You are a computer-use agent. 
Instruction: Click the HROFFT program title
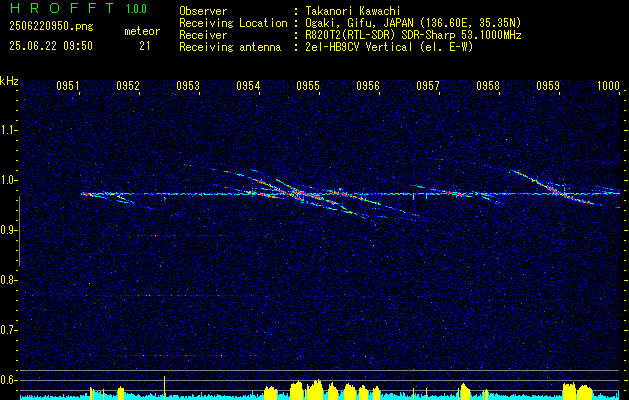click(62, 8)
